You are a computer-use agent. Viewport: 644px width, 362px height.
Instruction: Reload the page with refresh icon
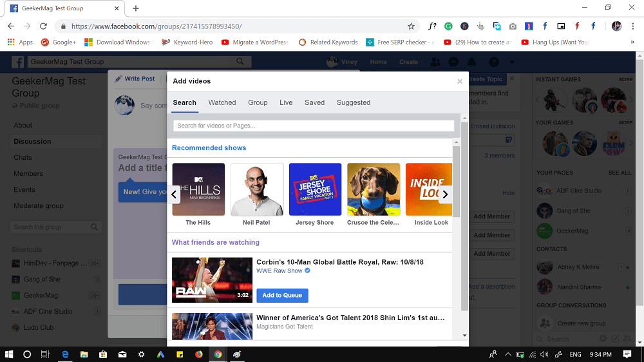(43, 26)
